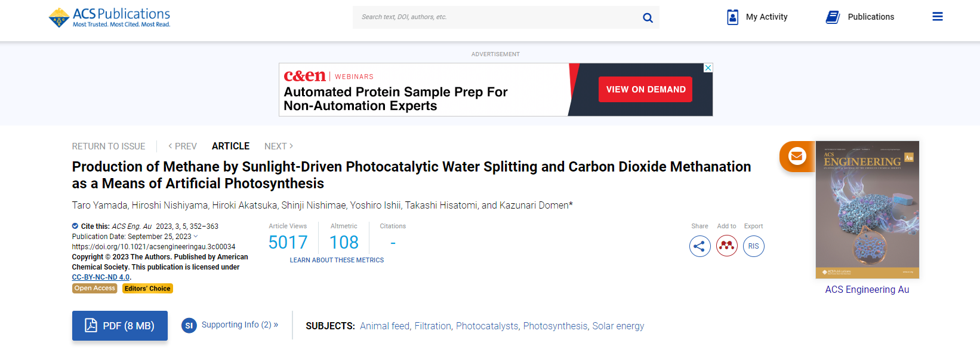Download the PDF (8 MB)
The width and height of the screenshot is (980, 355).
(x=120, y=326)
